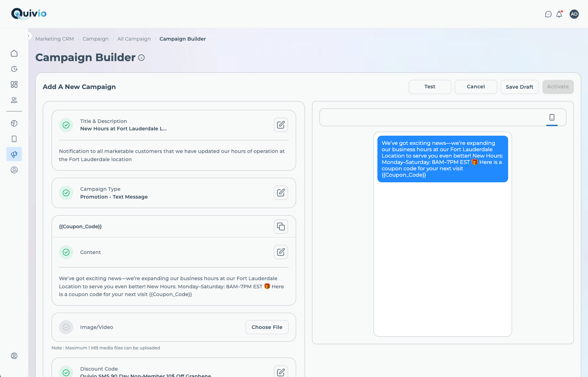
Task: Expand the collapsed sidebar with chevron
Action: pyautogui.click(x=28, y=36)
